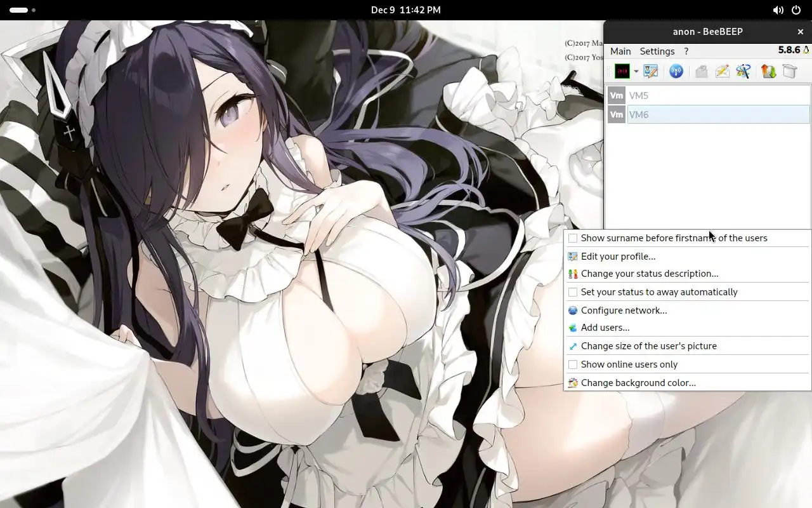Click the user avatar status button

point(622,71)
